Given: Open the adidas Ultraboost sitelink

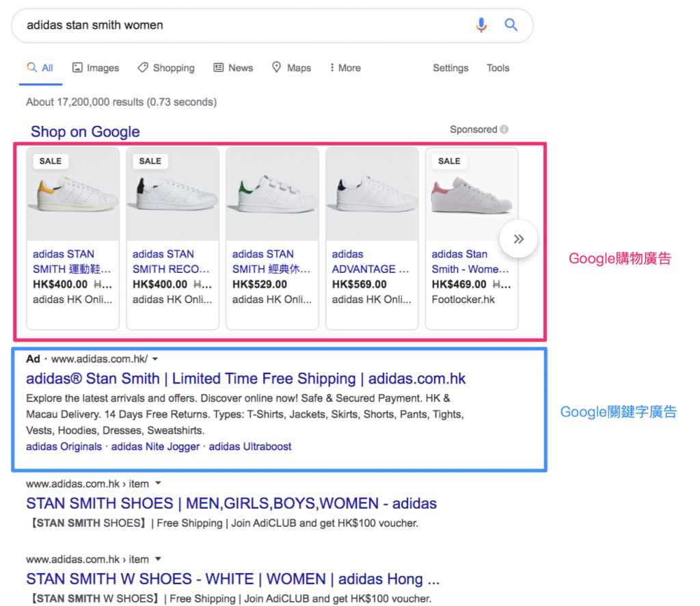Looking at the screenshot, I should click(x=250, y=447).
